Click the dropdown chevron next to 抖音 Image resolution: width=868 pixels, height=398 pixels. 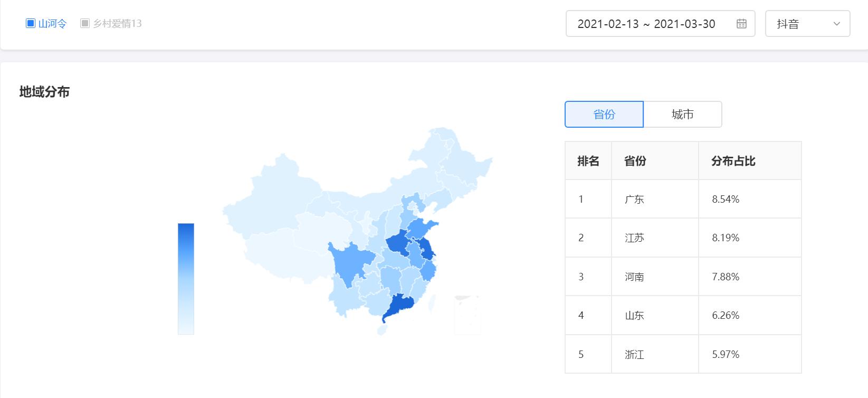click(x=836, y=24)
